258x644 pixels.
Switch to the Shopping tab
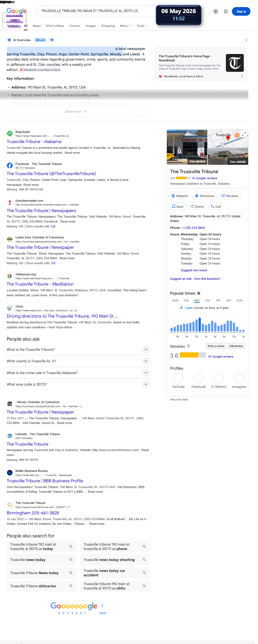click(x=108, y=26)
